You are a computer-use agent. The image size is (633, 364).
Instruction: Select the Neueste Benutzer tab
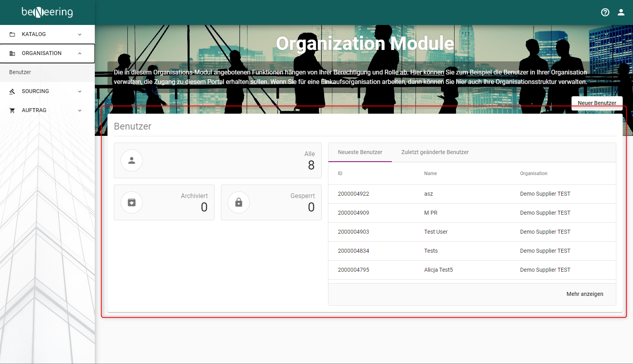[x=360, y=152]
